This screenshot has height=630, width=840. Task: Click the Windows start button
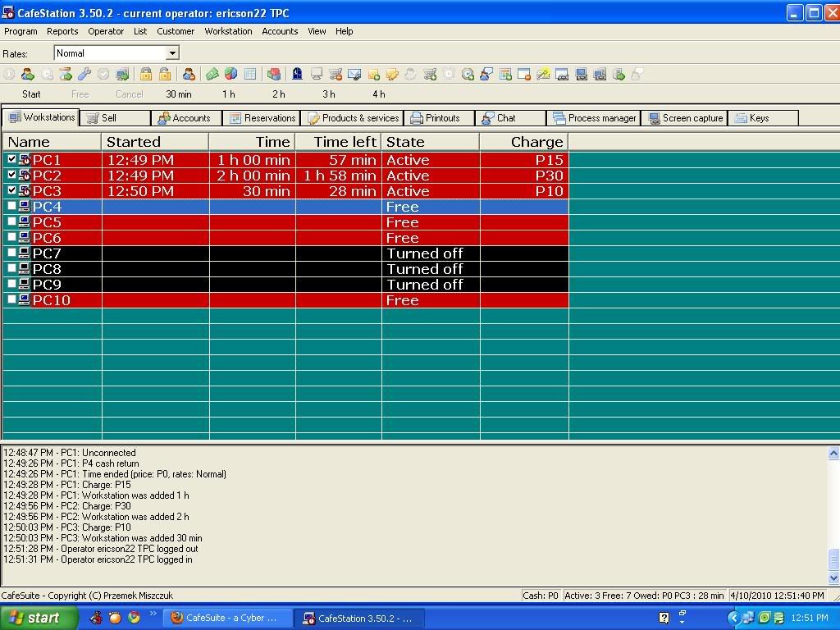coord(39,618)
